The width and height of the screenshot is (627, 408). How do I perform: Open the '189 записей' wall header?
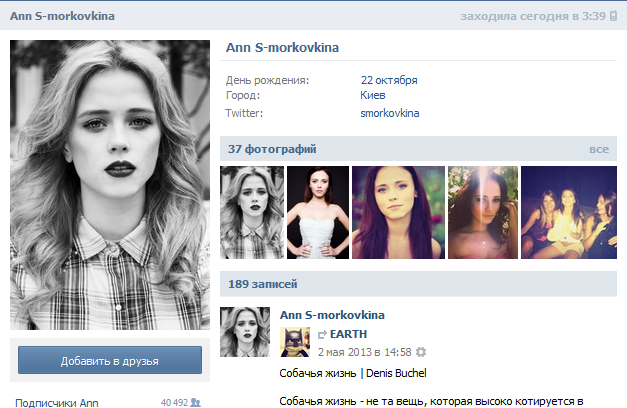[418, 284]
